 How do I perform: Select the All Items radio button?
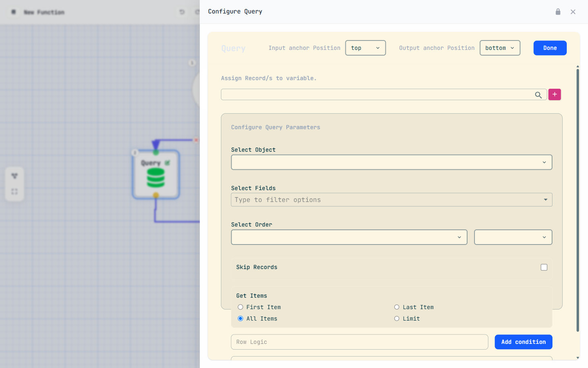241,319
